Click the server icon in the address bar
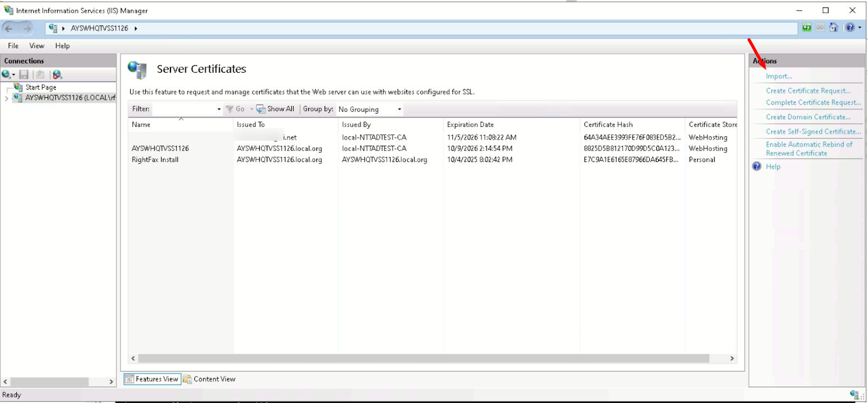The height and width of the screenshot is (403, 868). point(53,28)
